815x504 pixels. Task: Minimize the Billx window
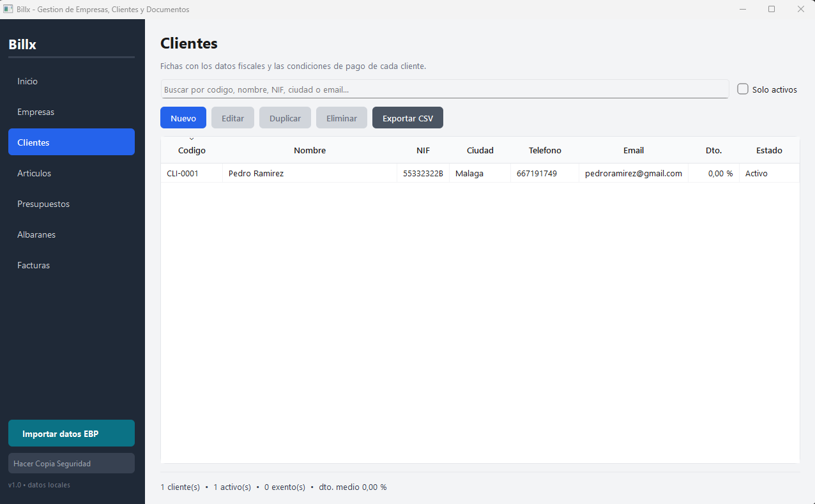(743, 9)
